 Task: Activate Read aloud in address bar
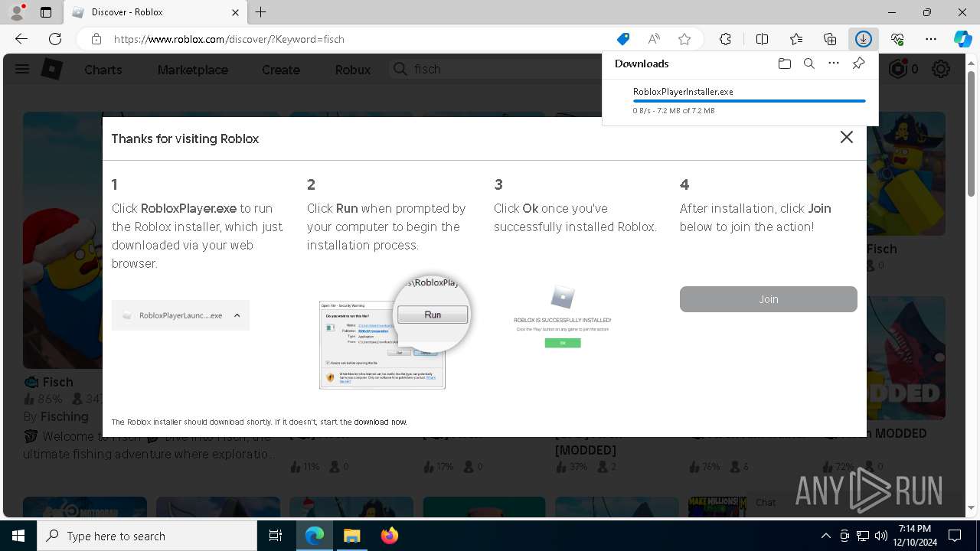click(654, 39)
